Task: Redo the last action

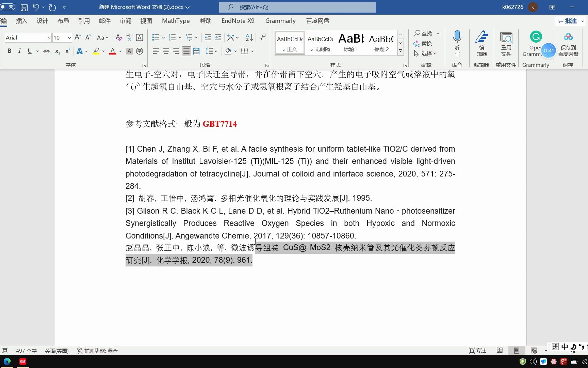Action: point(52,7)
